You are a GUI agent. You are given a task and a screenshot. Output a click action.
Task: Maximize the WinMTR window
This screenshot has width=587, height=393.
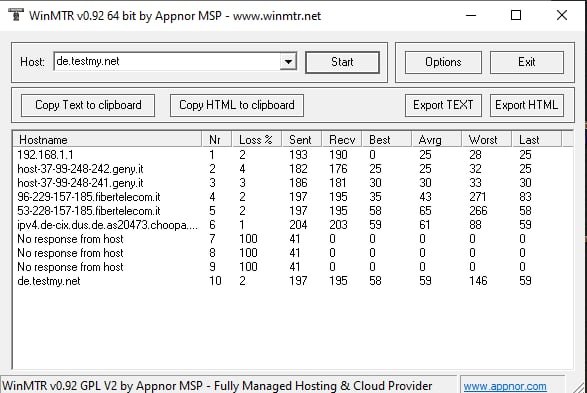pos(516,15)
